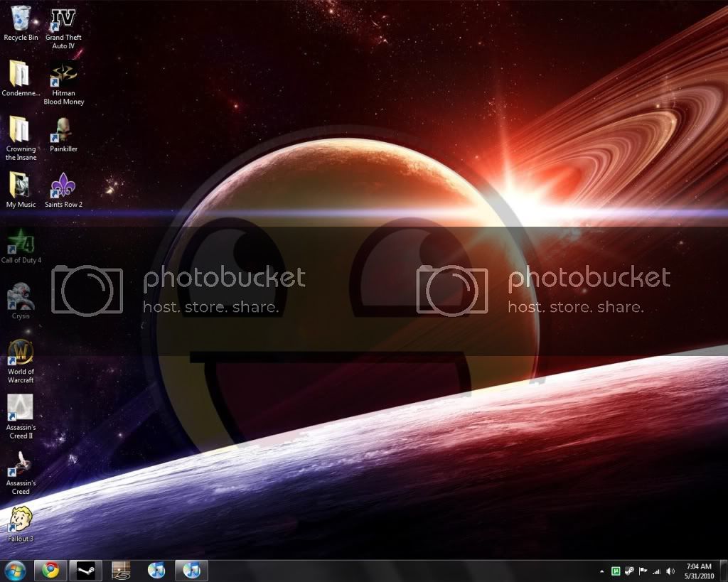
Task: Open the Windows Start menu
Action: click(x=15, y=570)
